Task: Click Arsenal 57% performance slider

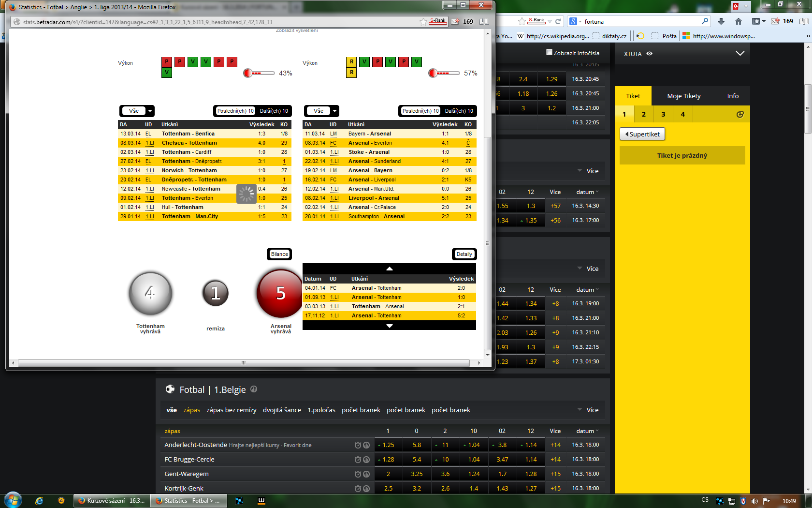Action: coord(444,73)
